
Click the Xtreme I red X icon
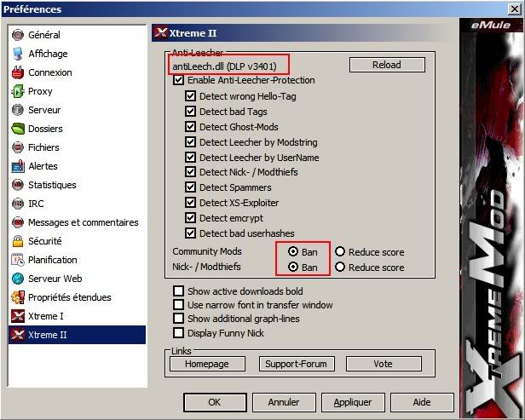click(18, 316)
